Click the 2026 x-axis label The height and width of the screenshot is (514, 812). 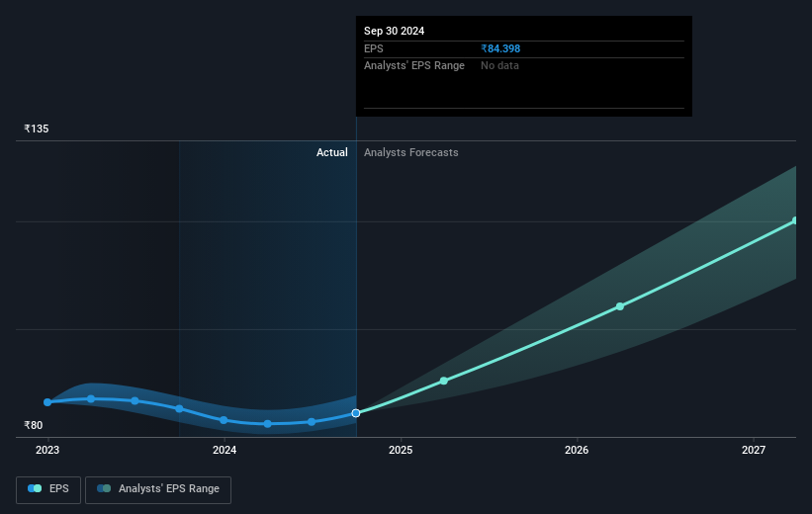[577, 450]
